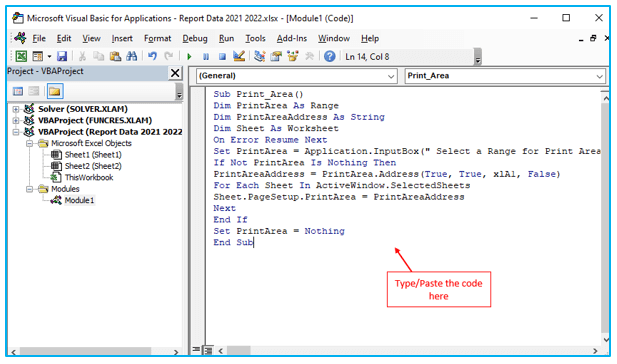Open the Run menu
The height and width of the screenshot is (364, 617).
pyautogui.click(x=226, y=39)
